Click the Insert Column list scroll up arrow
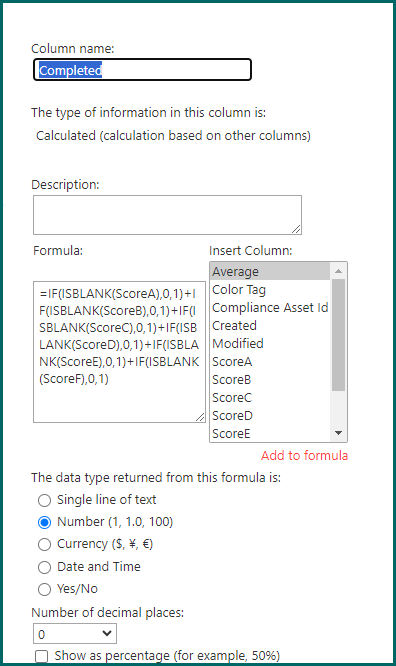Viewport: 396px width, 666px height. pos(338,271)
